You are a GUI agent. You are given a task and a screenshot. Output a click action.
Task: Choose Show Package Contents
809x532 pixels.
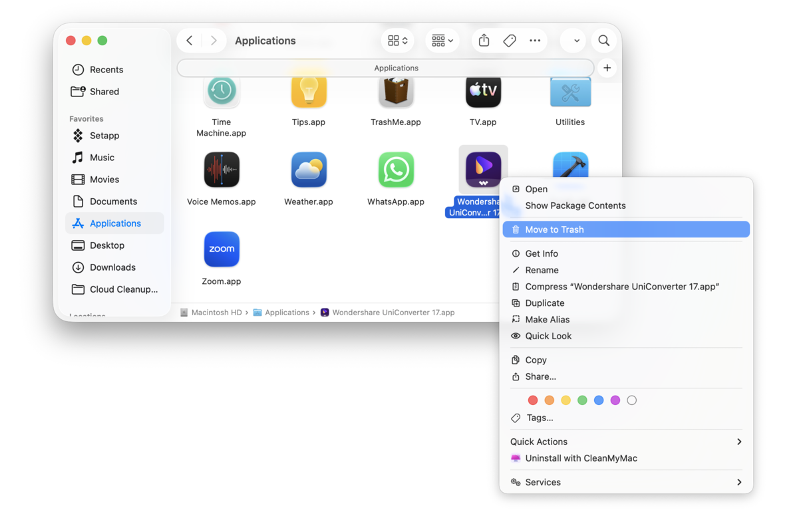626,205
